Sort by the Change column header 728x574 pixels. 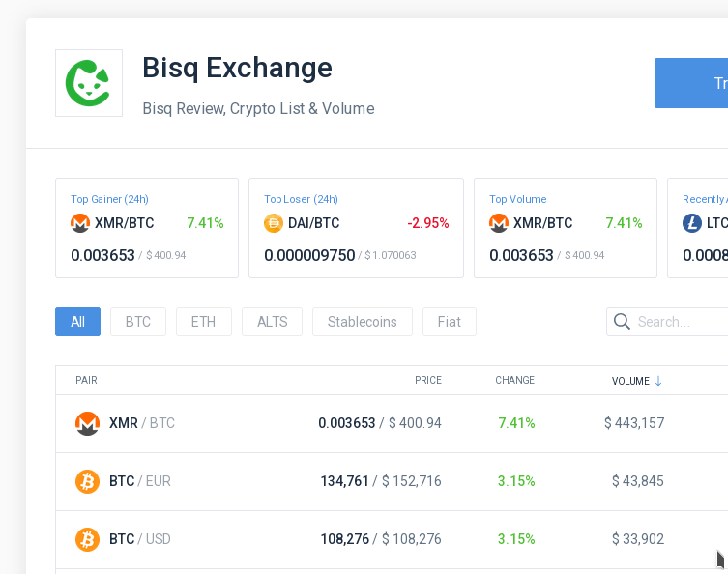(x=514, y=381)
